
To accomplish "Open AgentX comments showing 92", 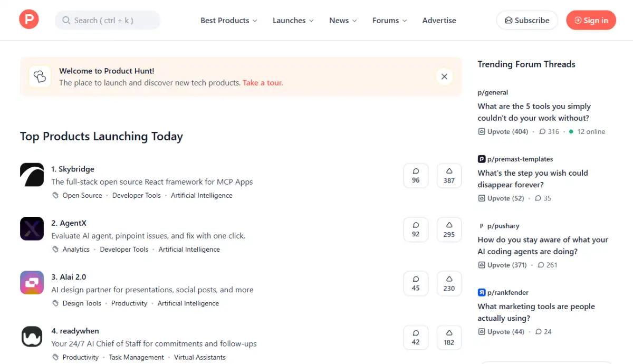I will tap(416, 229).
